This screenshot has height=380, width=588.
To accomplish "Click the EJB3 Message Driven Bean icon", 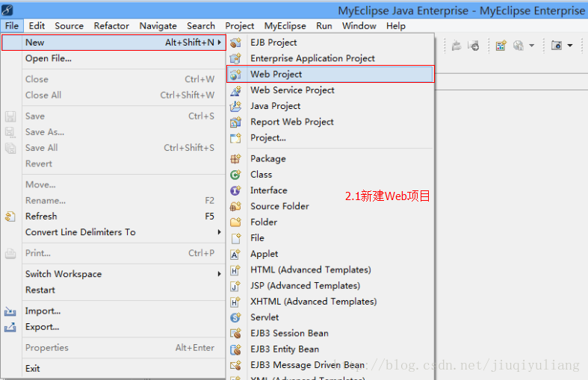I will pyautogui.click(x=235, y=365).
